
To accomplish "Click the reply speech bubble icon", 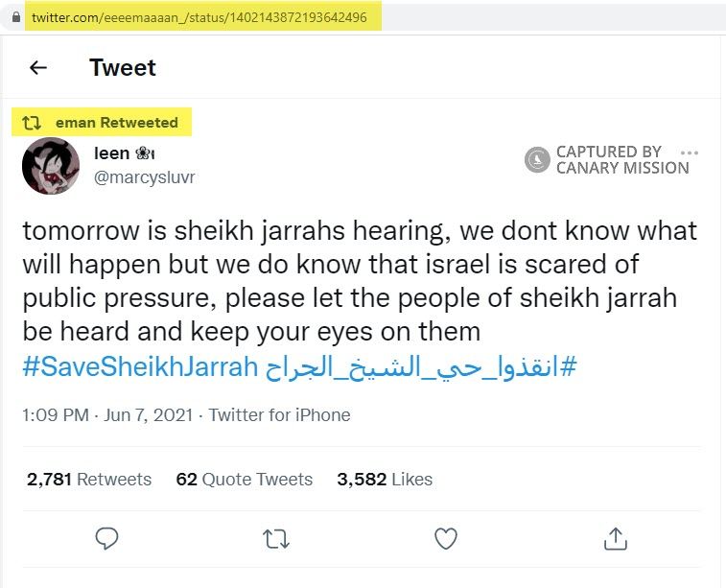I will [x=107, y=539].
